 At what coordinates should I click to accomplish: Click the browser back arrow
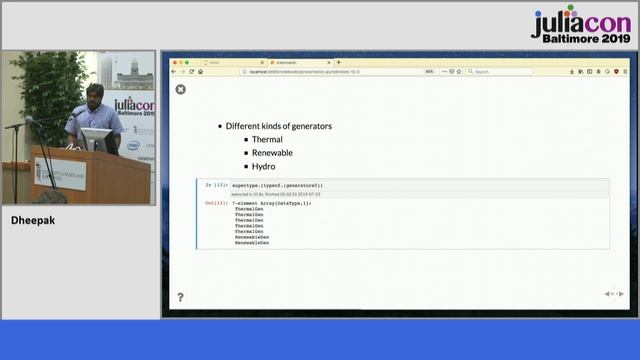point(174,71)
